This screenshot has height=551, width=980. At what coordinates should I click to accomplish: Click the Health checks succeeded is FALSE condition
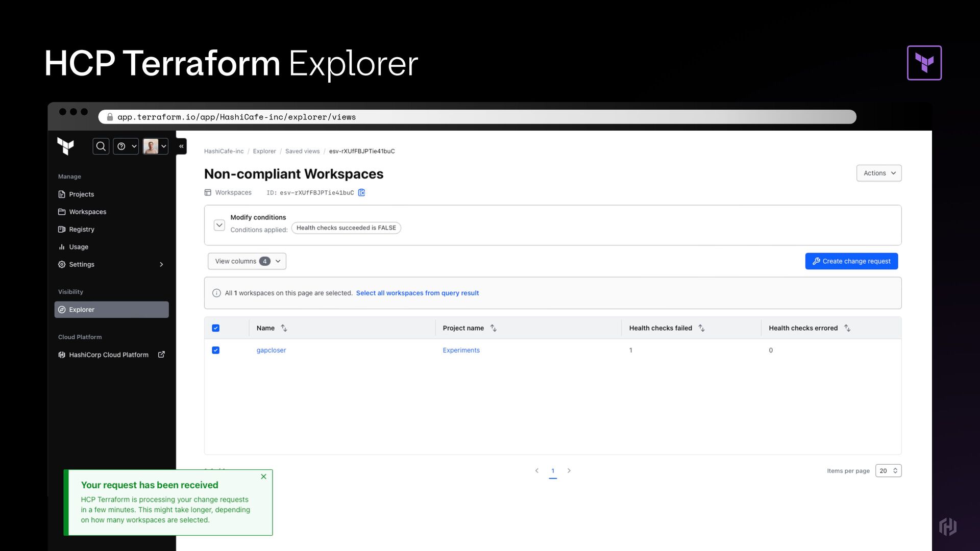coord(346,228)
